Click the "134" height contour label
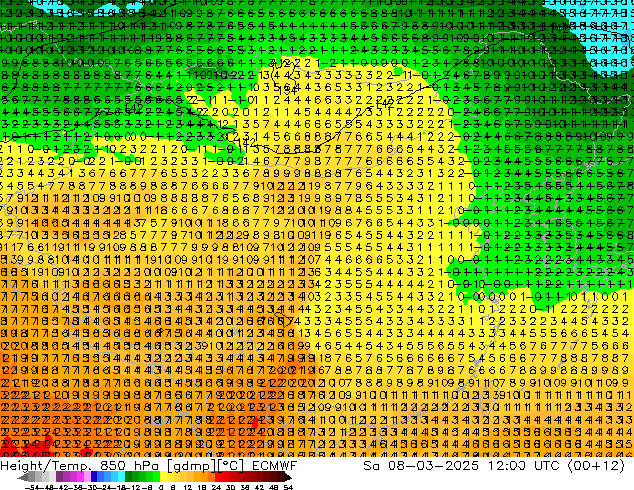This screenshot has height=490, width=634. tap(288, 90)
